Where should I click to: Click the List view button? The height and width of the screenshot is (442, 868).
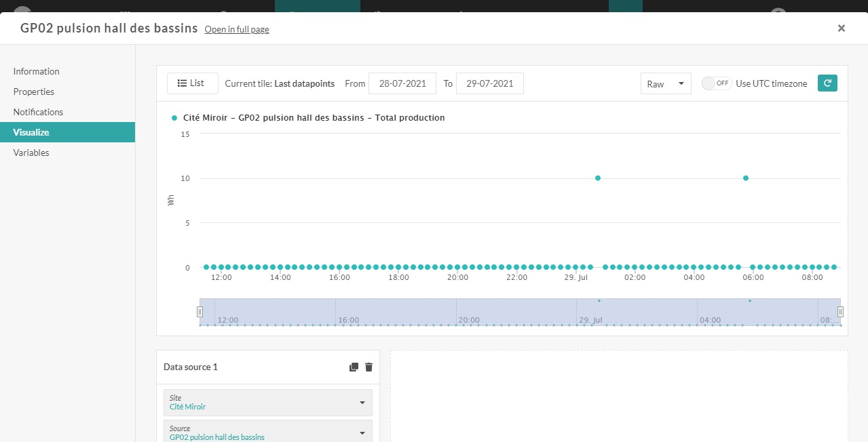tap(192, 83)
